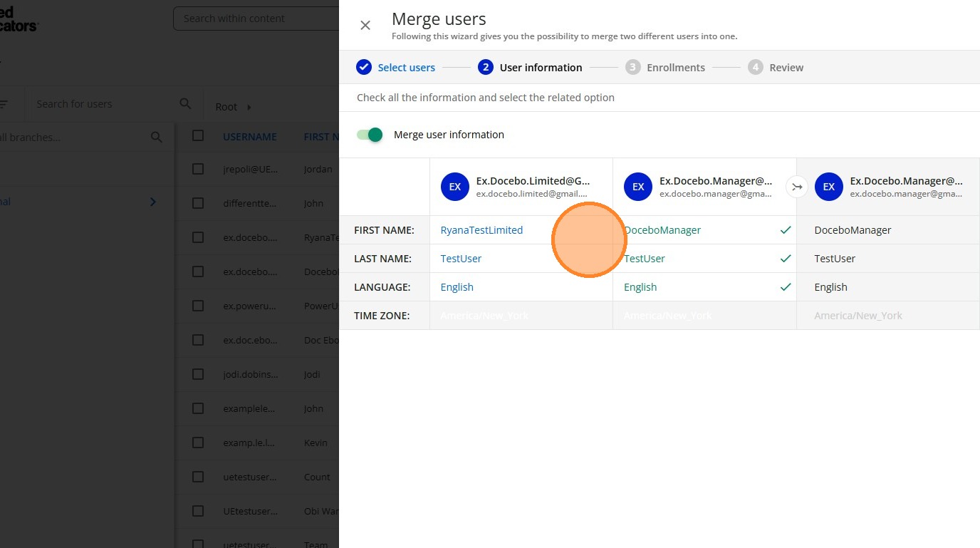Click checkmark in LANGUAGE row
The height and width of the screenshot is (548, 980).
click(x=786, y=287)
